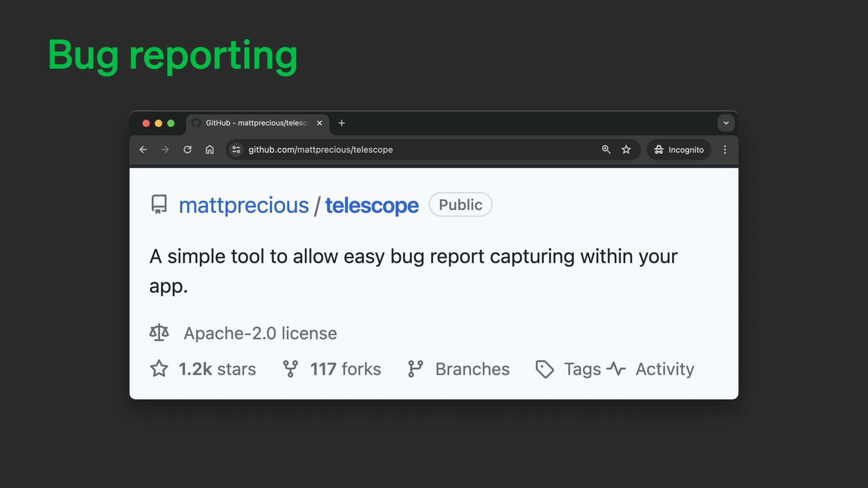The image size is (868, 488).
Task: View the Apache-2.0 license
Action: 260,333
